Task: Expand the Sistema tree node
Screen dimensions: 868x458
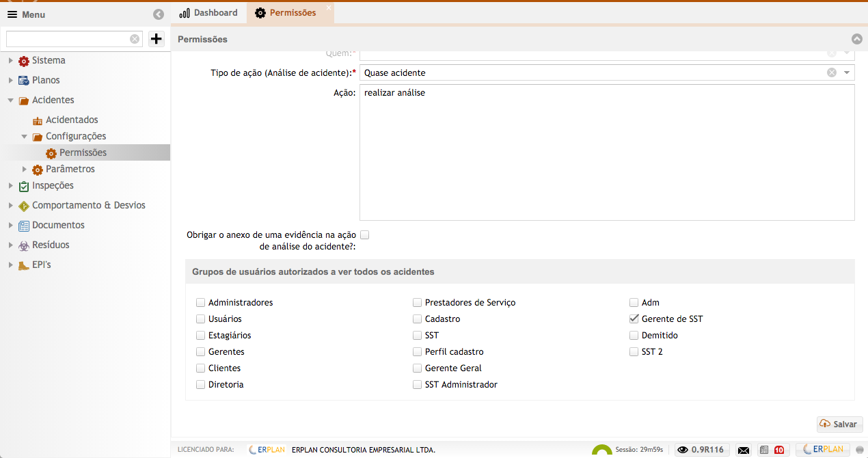Action: point(10,61)
